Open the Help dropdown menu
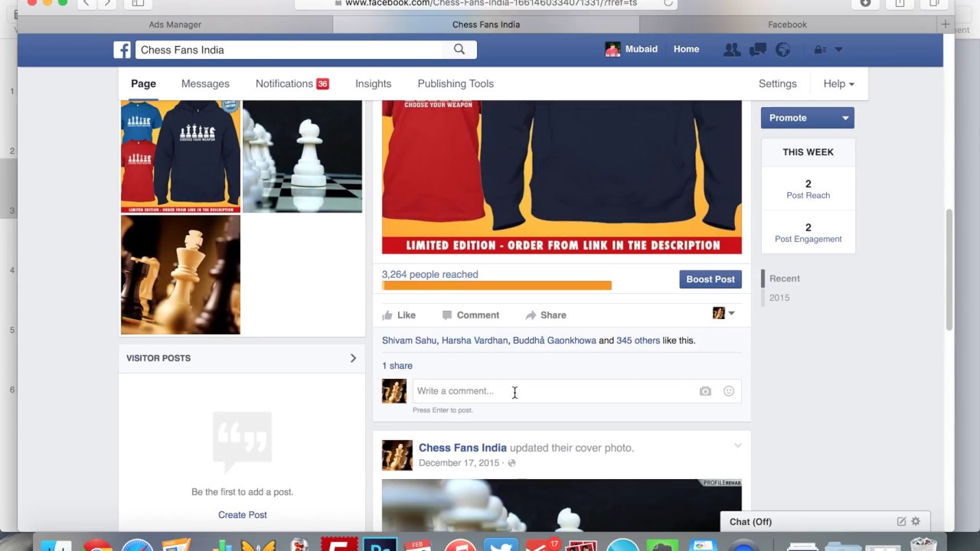Viewport: 980px width, 551px height. coord(838,83)
